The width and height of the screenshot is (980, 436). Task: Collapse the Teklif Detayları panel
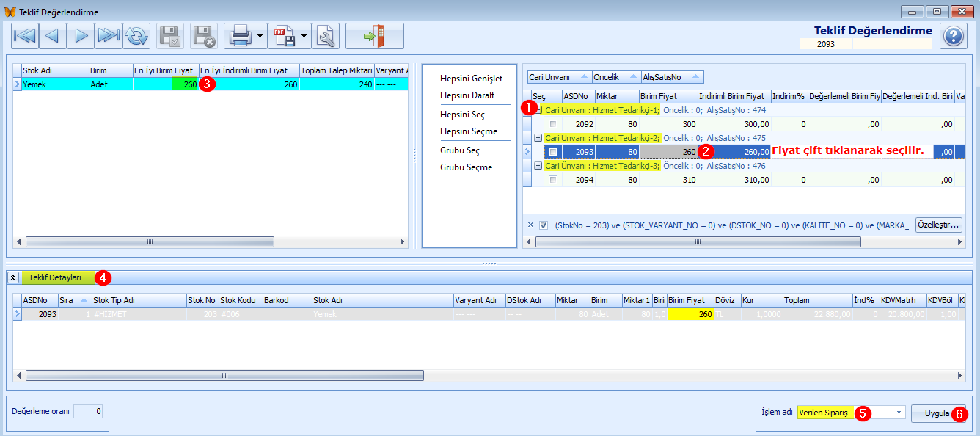click(x=13, y=277)
